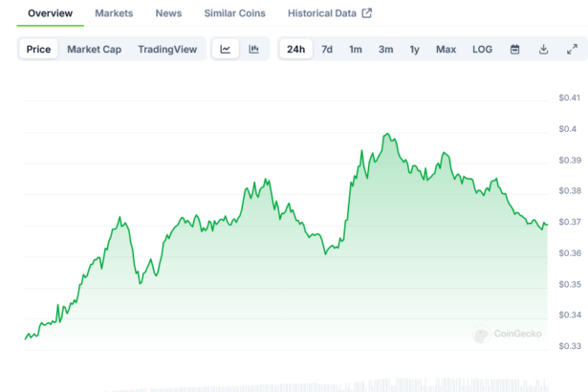Select the Price chart view
588x392 pixels.
pos(39,50)
